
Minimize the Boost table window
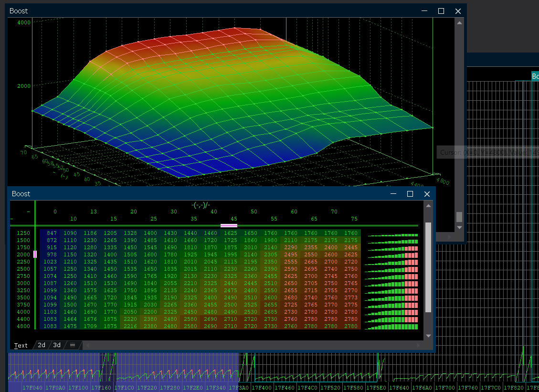[x=393, y=194]
